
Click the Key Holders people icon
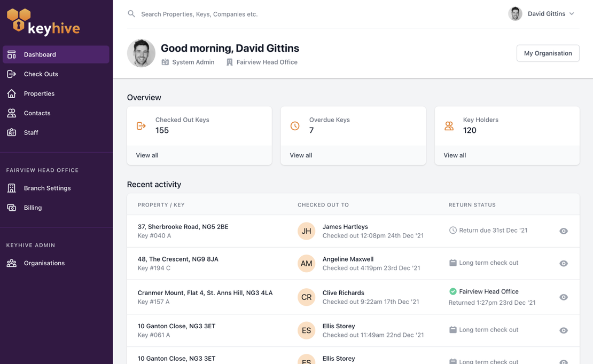(x=449, y=126)
